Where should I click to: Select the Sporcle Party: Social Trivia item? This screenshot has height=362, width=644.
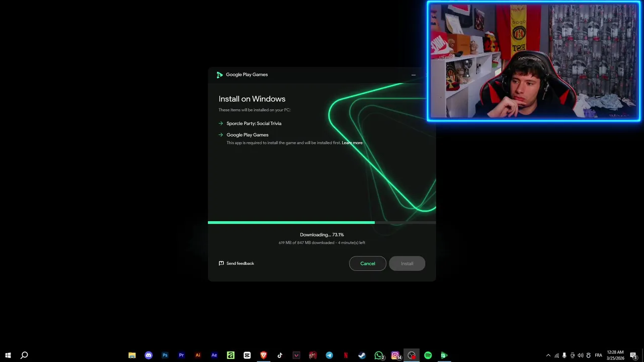(254, 123)
